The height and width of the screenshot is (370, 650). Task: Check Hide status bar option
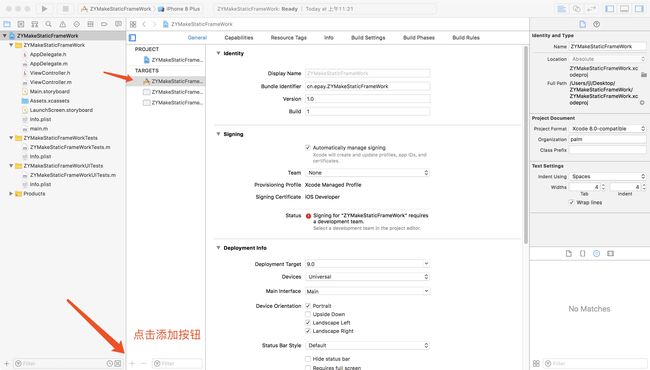[308, 359]
